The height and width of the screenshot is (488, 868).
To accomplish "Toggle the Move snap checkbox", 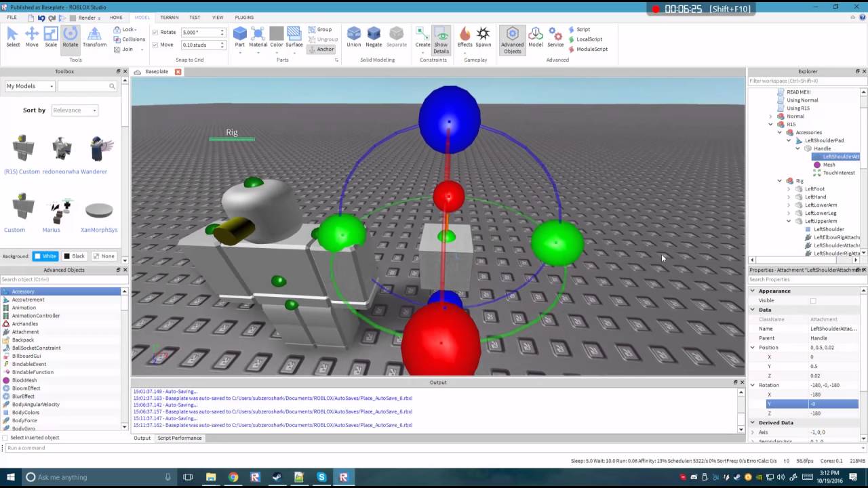I will pyautogui.click(x=155, y=45).
